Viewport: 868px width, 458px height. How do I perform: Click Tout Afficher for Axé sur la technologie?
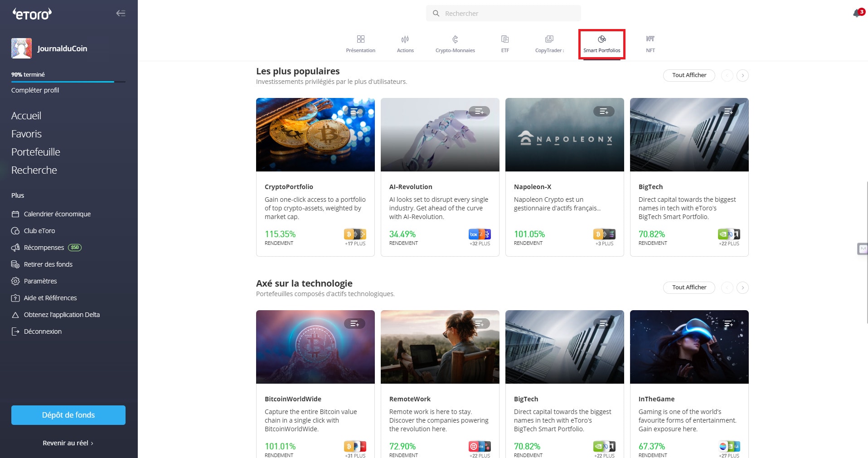click(689, 287)
